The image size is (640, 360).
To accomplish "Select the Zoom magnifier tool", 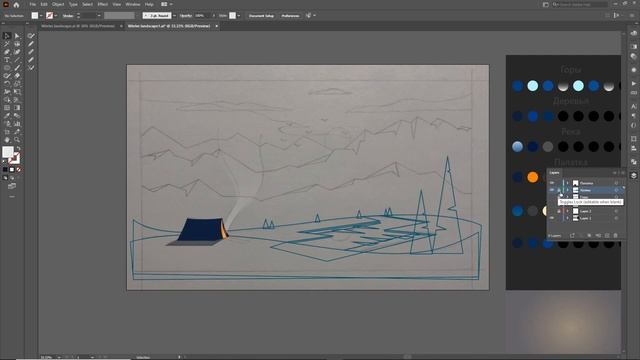I will 17,140.
